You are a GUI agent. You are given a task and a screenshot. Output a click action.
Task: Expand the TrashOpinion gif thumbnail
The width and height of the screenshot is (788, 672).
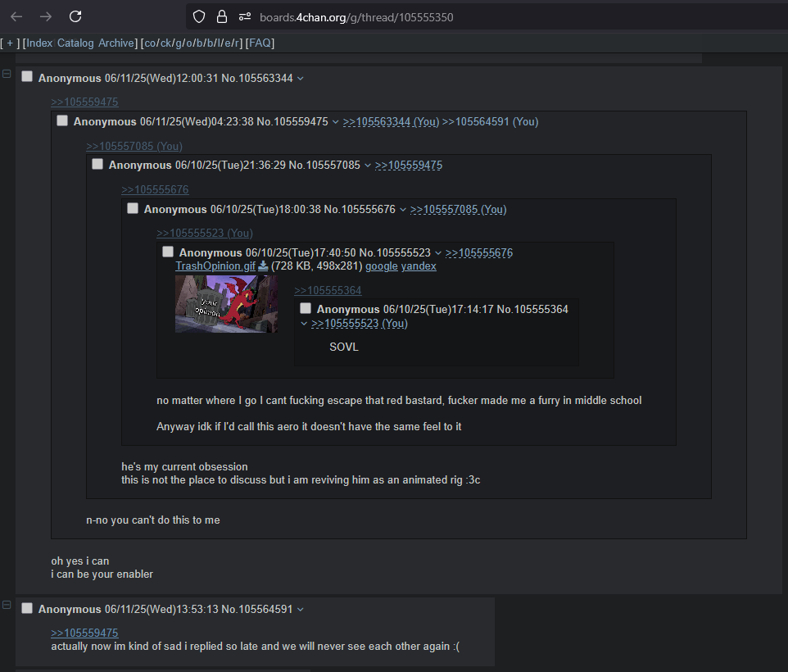(226, 304)
